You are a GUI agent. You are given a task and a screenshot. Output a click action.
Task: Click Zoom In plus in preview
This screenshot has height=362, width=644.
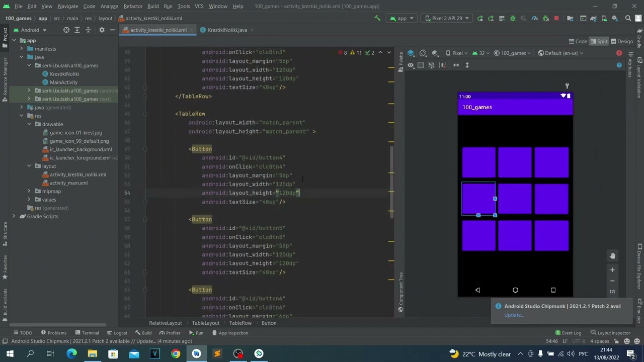[612, 270]
